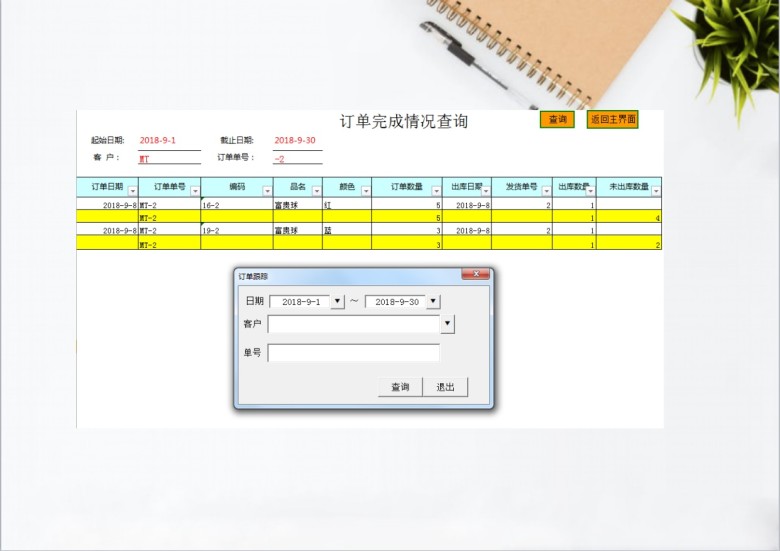The height and width of the screenshot is (551, 780).
Task: Click 退出 in the 订单跟踪 dialog
Action: [445, 387]
